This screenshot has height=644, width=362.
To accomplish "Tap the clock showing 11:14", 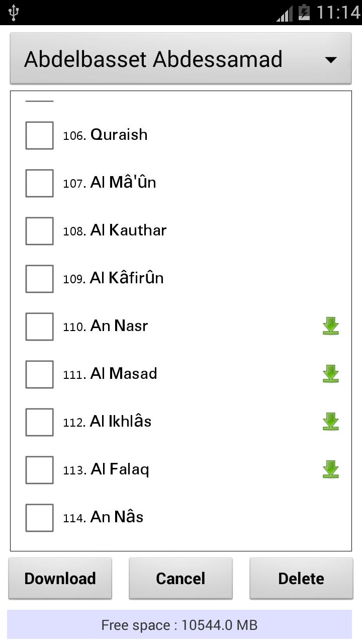I will pos(338,12).
